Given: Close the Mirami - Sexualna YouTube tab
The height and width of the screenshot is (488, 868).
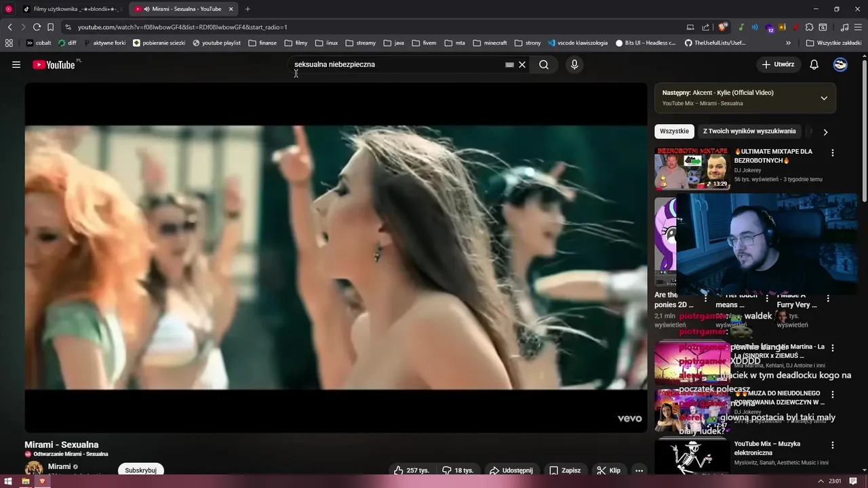Looking at the screenshot, I should tap(231, 9).
